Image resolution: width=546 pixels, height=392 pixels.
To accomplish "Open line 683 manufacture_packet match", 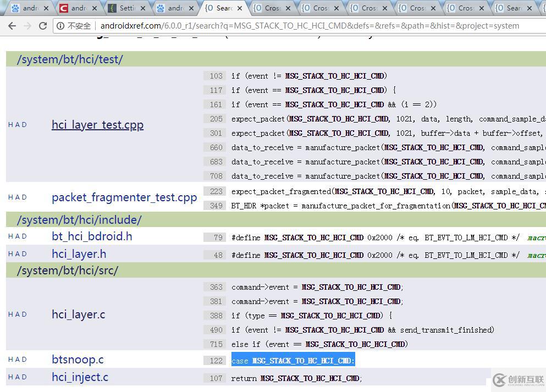I will pos(388,162).
